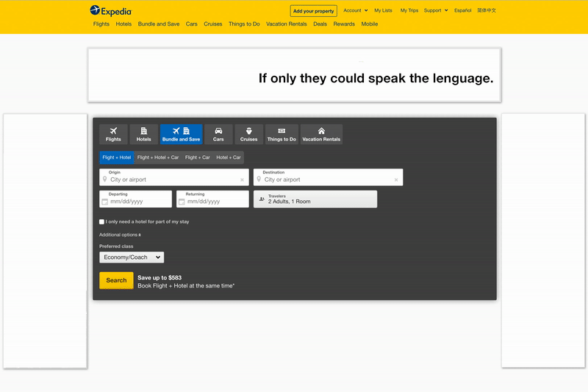
Task: Choose Flight + Car package option
Action: 198,157
